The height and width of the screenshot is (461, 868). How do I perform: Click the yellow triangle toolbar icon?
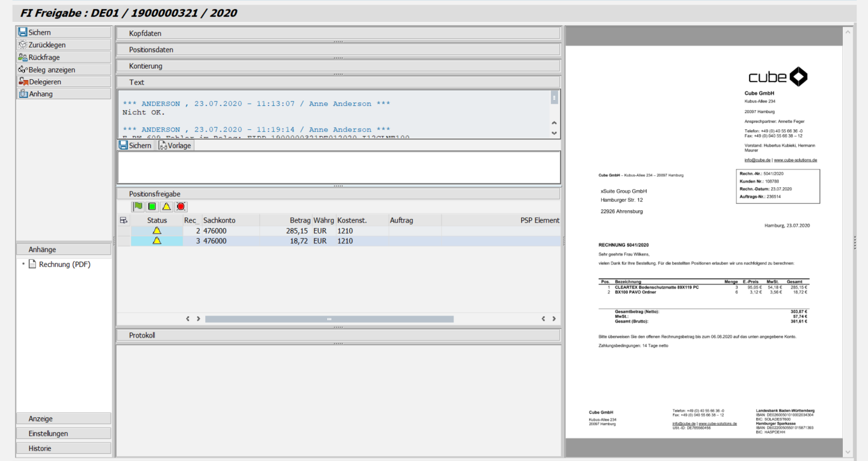coord(166,207)
